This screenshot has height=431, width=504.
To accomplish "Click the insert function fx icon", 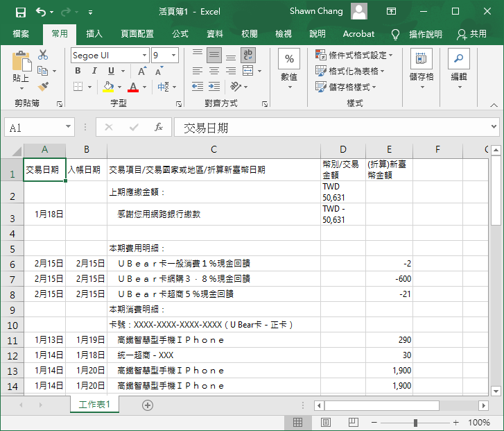I will [x=158, y=128].
